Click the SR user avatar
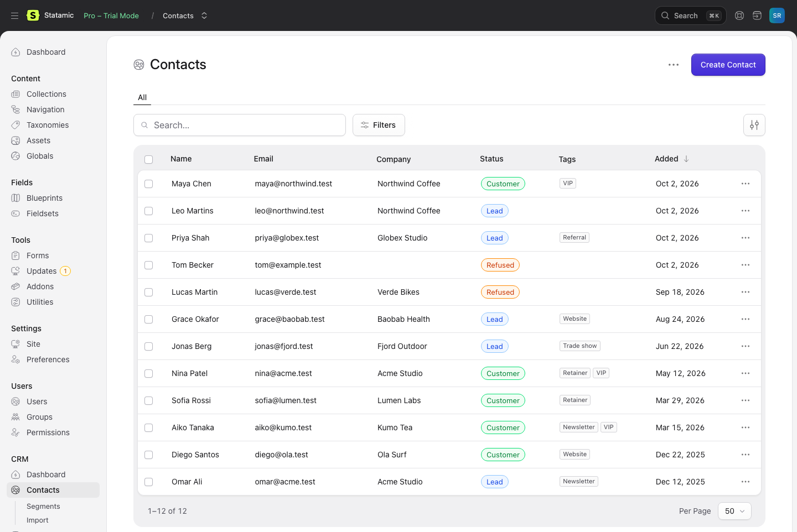Screen dimensions: 797x532 (777, 15)
